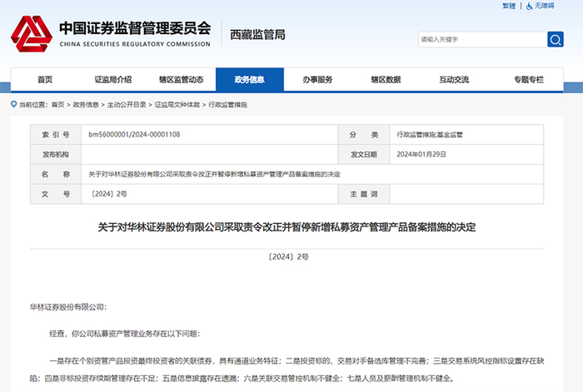
Task: Click the centered 〔2024〕2号 under the title
Action: [288, 256]
